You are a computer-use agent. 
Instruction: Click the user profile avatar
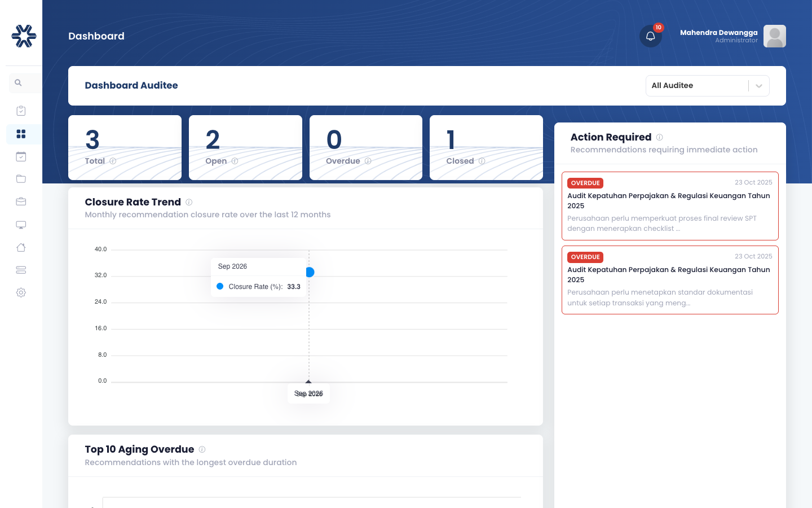click(x=775, y=36)
